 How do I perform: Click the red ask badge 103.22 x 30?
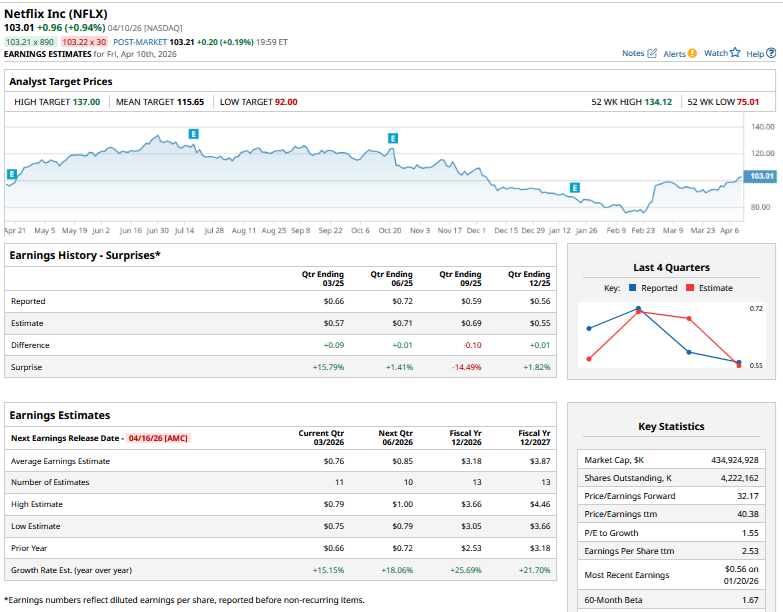(85, 42)
